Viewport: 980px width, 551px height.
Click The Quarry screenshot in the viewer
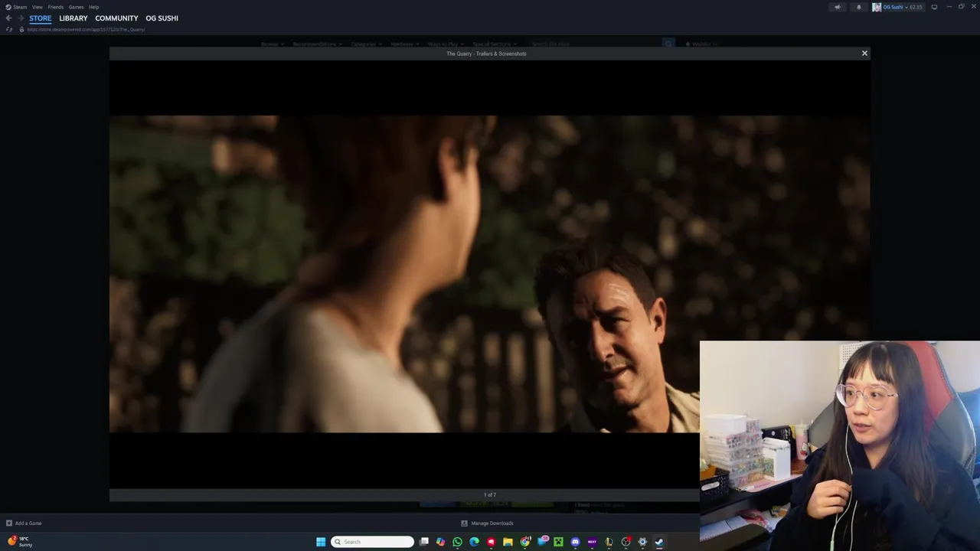coord(490,274)
